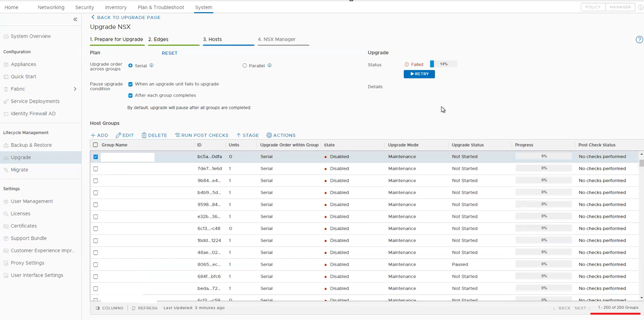The width and height of the screenshot is (644, 320).
Task: Open the Actions dropdown menu
Action: click(x=281, y=135)
